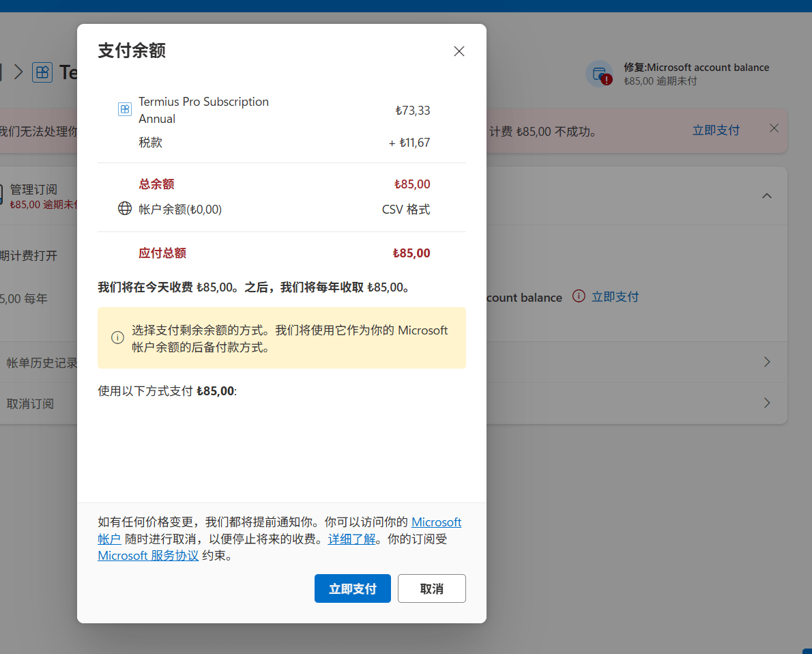Screen dimensions: 812x654
Task: Open the Microsoft 服务协议 link
Action: tap(148, 556)
